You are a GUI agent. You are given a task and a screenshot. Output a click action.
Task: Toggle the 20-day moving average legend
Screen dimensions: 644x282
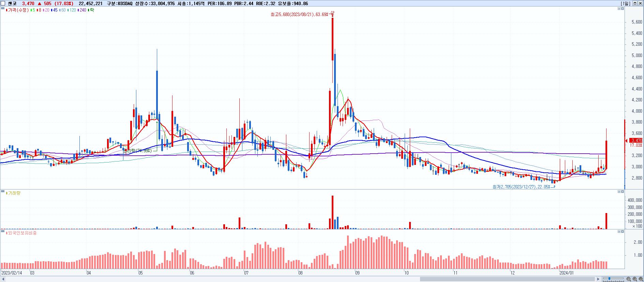point(46,10)
